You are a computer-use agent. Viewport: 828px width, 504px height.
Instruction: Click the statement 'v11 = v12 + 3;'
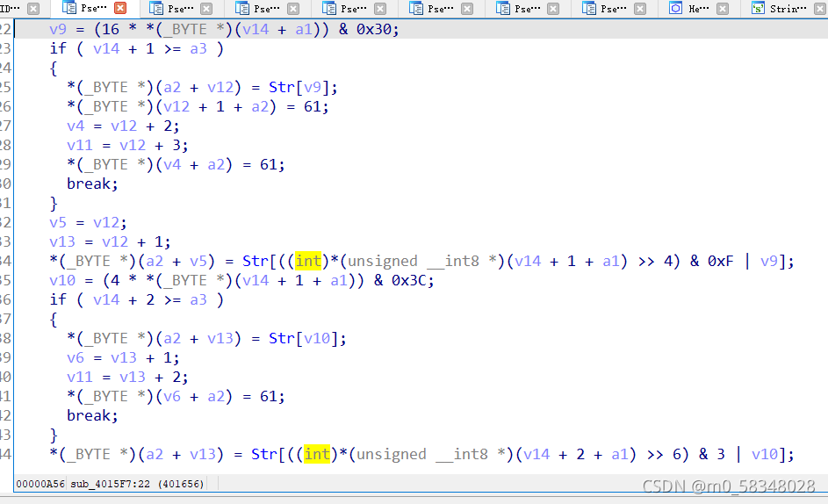point(127,145)
